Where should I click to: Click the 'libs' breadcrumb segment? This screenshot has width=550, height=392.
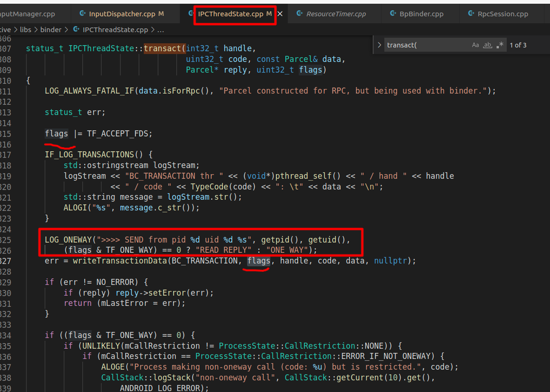point(26,30)
